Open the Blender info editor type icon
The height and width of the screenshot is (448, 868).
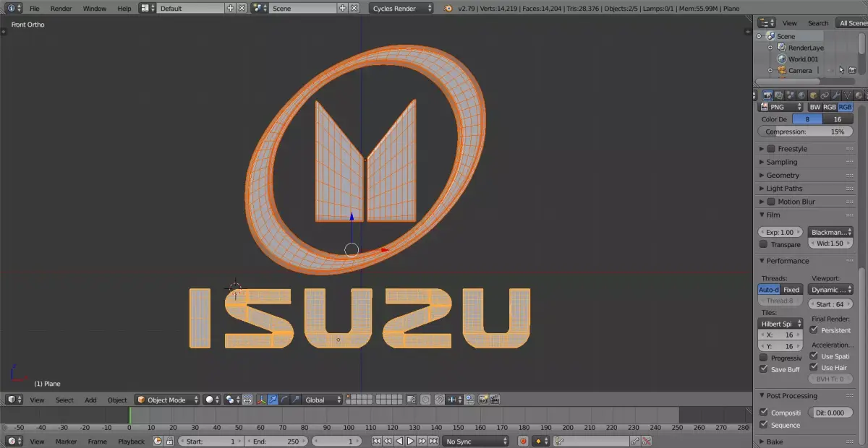14,8
